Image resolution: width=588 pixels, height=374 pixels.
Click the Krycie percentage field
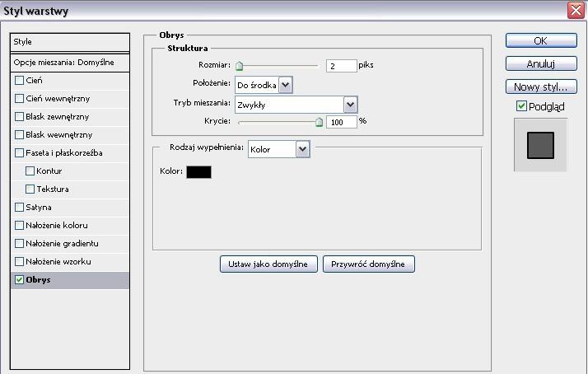(341, 122)
